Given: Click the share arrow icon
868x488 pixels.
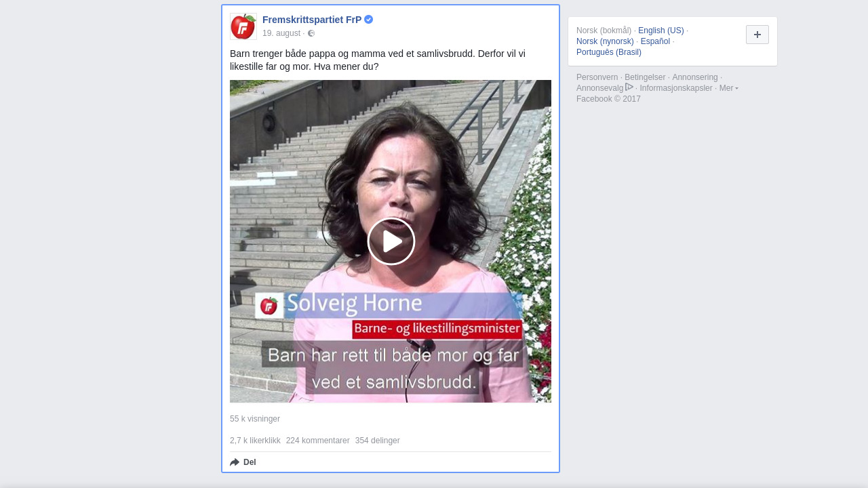Looking at the screenshot, I should pyautogui.click(x=235, y=462).
